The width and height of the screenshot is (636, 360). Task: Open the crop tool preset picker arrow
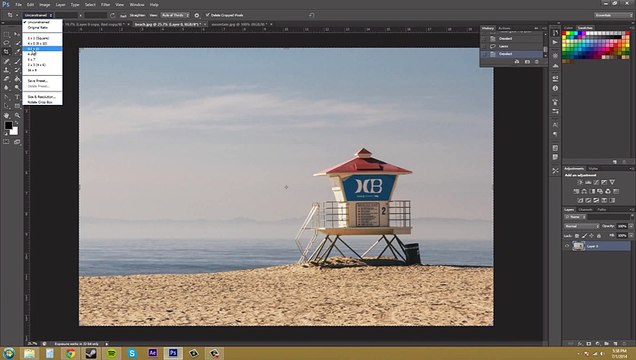(17, 15)
